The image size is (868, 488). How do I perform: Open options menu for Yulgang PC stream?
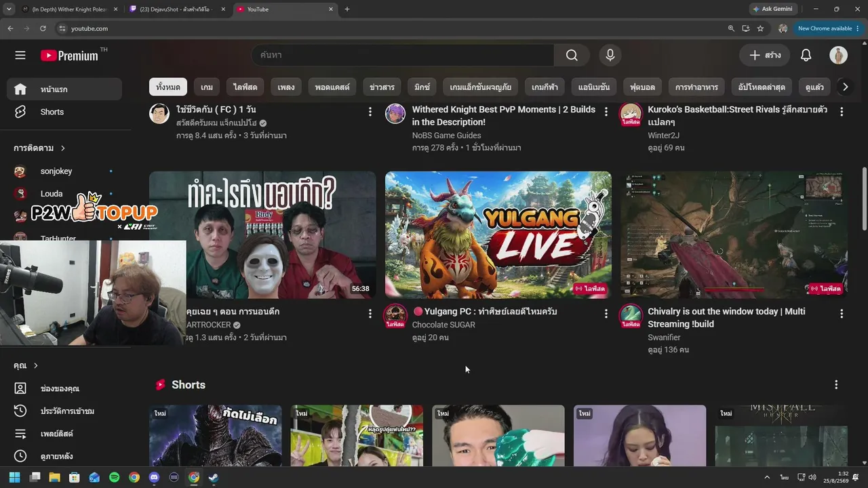point(606,313)
